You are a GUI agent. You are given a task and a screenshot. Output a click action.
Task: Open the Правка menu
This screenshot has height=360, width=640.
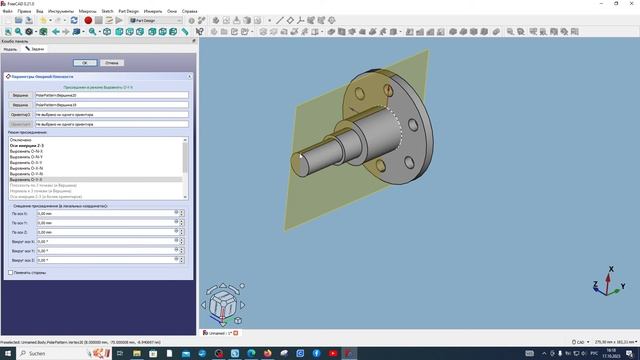(x=24, y=11)
